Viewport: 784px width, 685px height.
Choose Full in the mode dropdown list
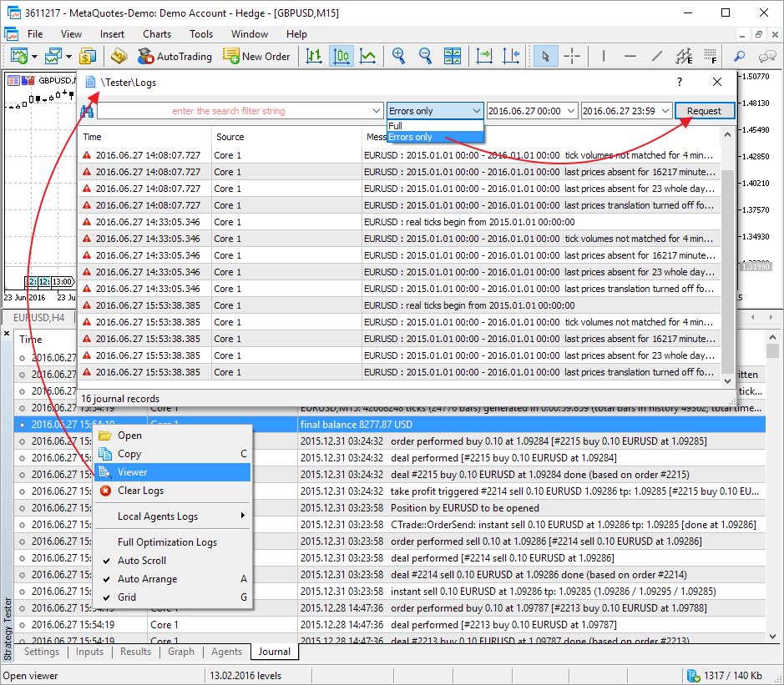(435, 125)
